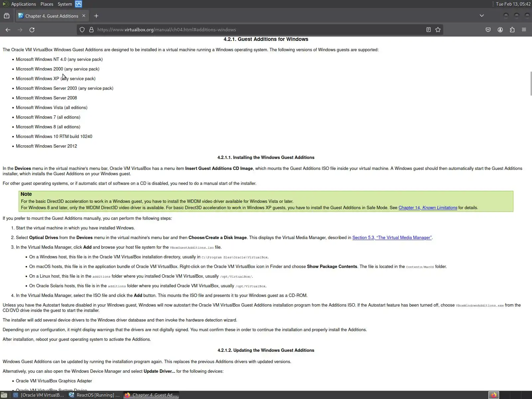Expand the list all tabs dropdown
532x399 pixels.
point(481,16)
